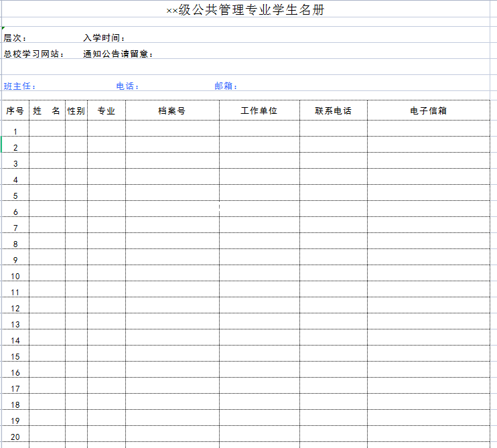Click the cell with sequence number 1
The width and height of the screenshot is (497, 448).
point(15,131)
